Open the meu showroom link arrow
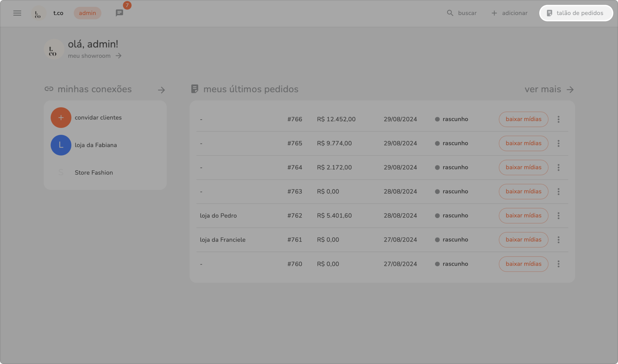618x364 pixels. pos(118,56)
